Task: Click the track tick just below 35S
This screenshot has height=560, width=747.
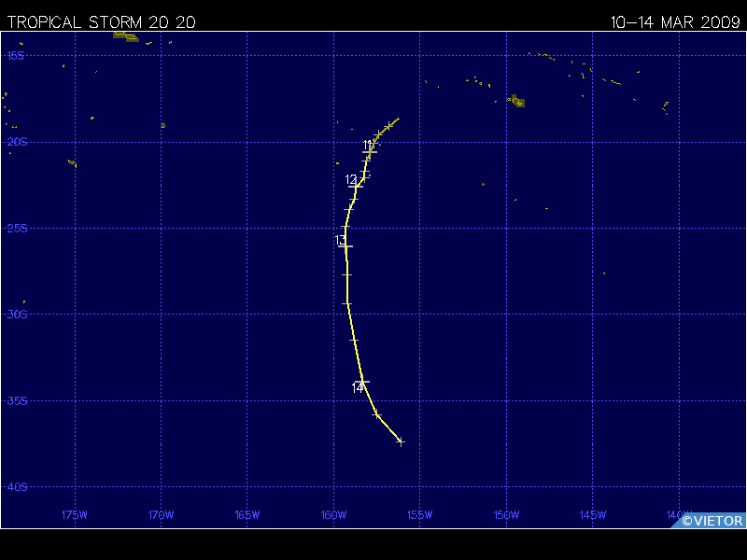Action: click(x=377, y=415)
